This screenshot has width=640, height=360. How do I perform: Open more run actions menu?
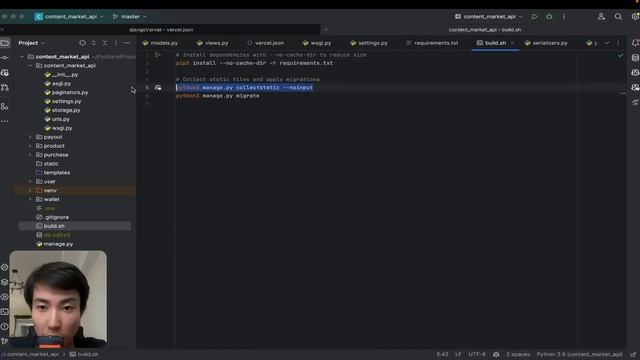click(x=564, y=16)
